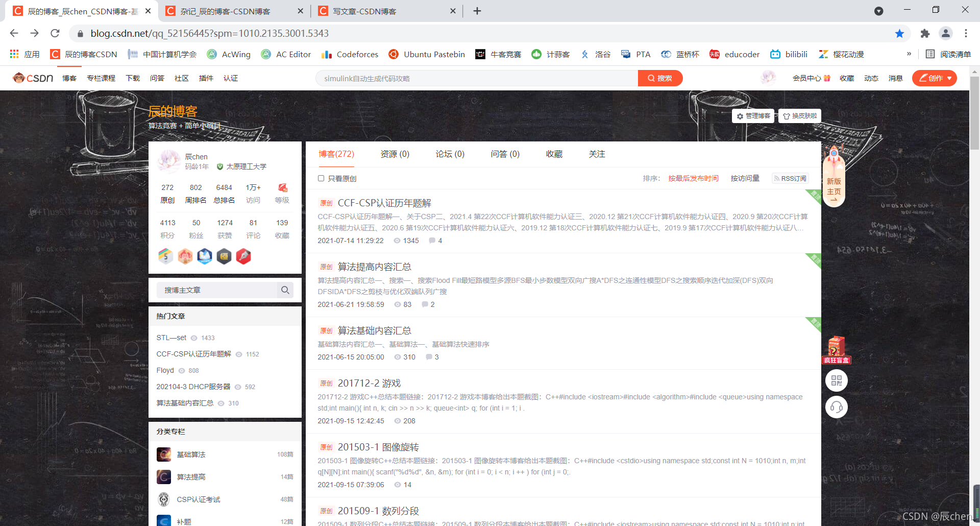Screen dimensions: 980x526
Task: Open article 201712-2 游戏
Action: (x=369, y=383)
